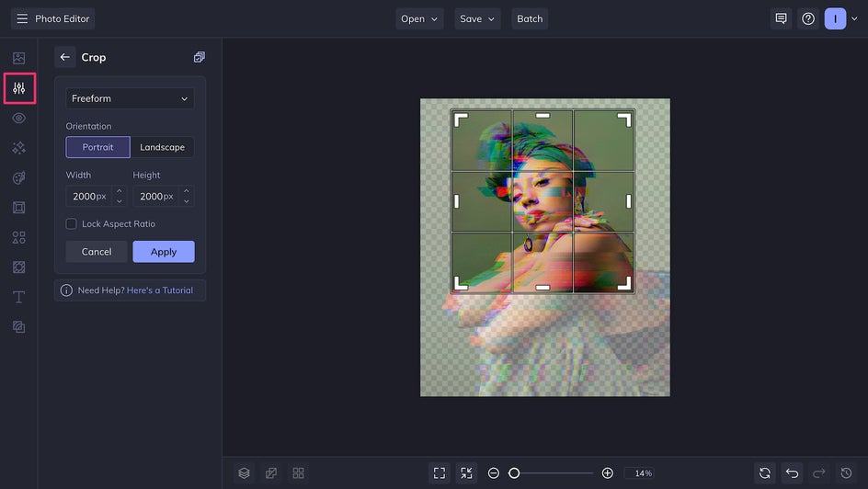Open the Save dropdown menu
The width and height of the screenshot is (868, 489).
coord(477,18)
